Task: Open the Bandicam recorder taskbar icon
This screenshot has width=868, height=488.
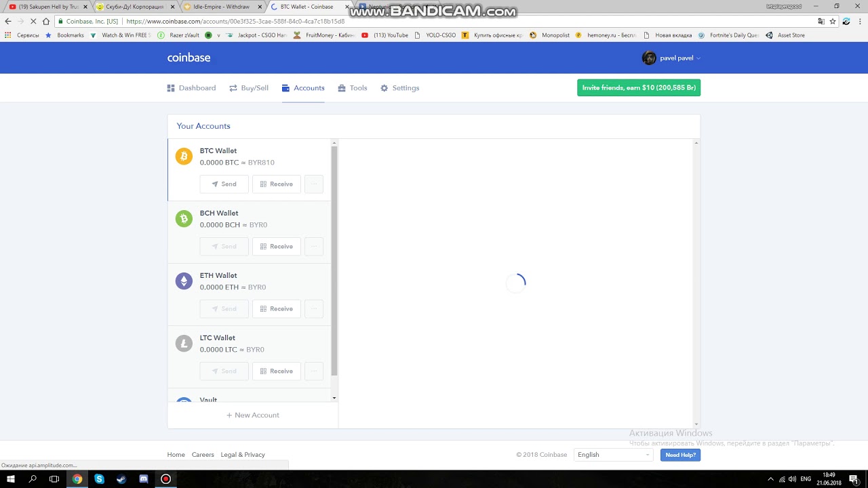Action: [x=165, y=479]
